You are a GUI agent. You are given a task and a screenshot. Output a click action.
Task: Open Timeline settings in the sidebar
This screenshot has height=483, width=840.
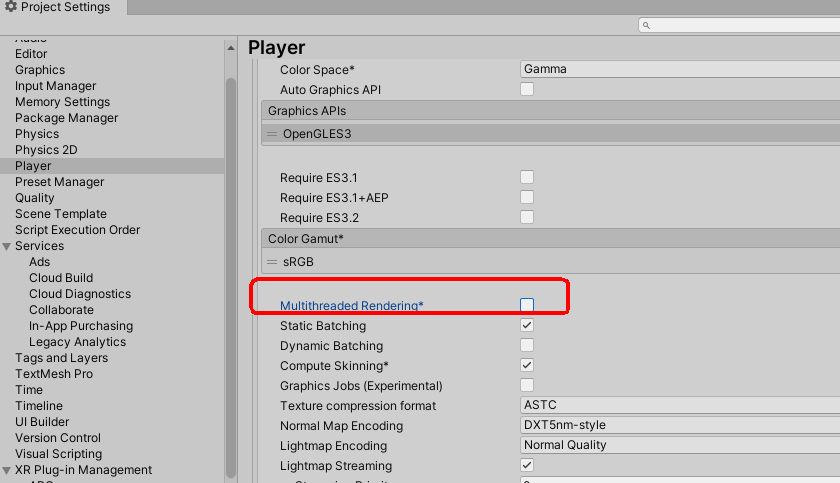click(39, 406)
